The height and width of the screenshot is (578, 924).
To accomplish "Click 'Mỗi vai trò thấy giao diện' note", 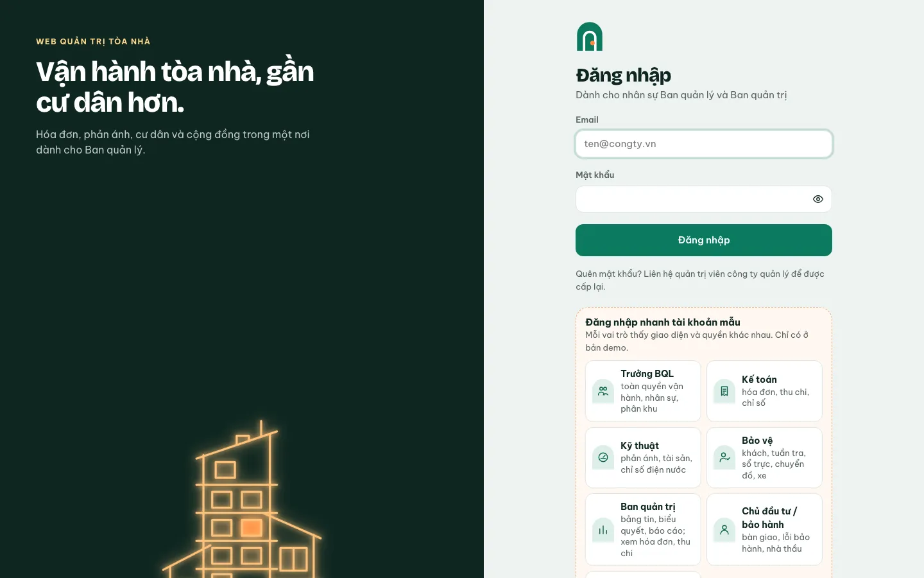I will 697,341.
